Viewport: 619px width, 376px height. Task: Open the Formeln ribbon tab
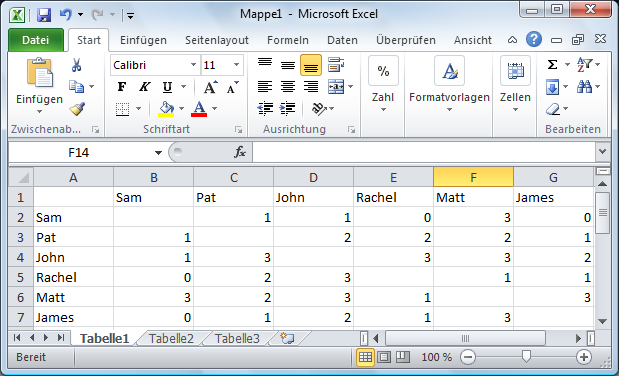[288, 40]
